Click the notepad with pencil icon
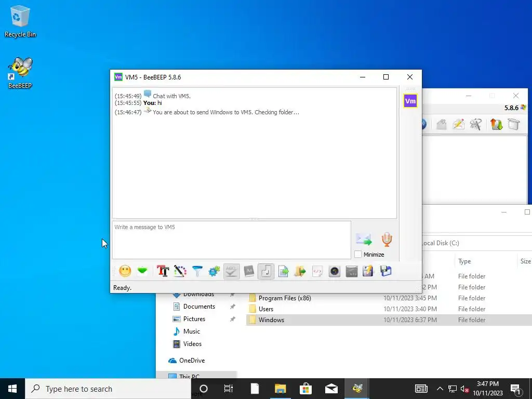Image resolution: width=532 pixels, height=399 pixels. tap(368, 271)
